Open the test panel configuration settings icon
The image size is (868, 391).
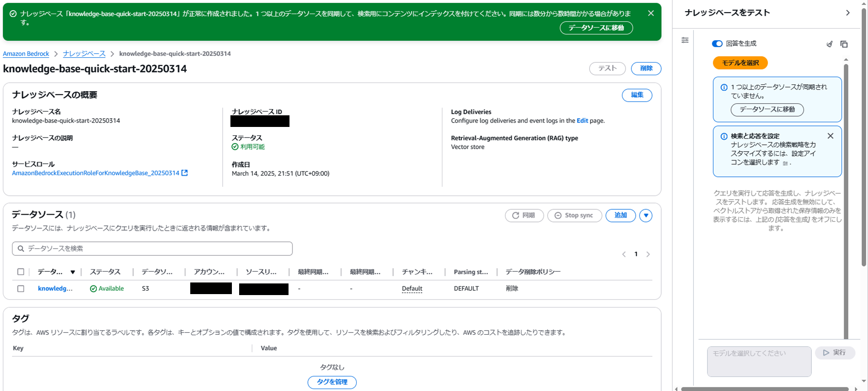pyautogui.click(x=685, y=40)
